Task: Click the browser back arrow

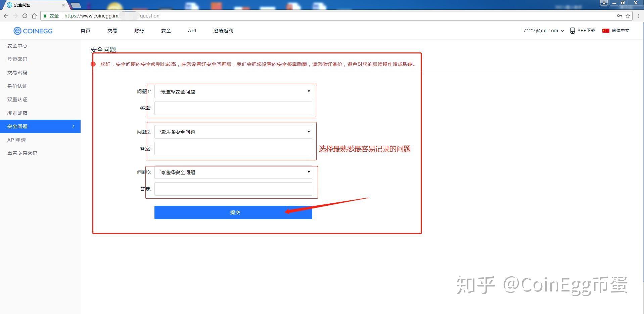Action: (x=6, y=16)
